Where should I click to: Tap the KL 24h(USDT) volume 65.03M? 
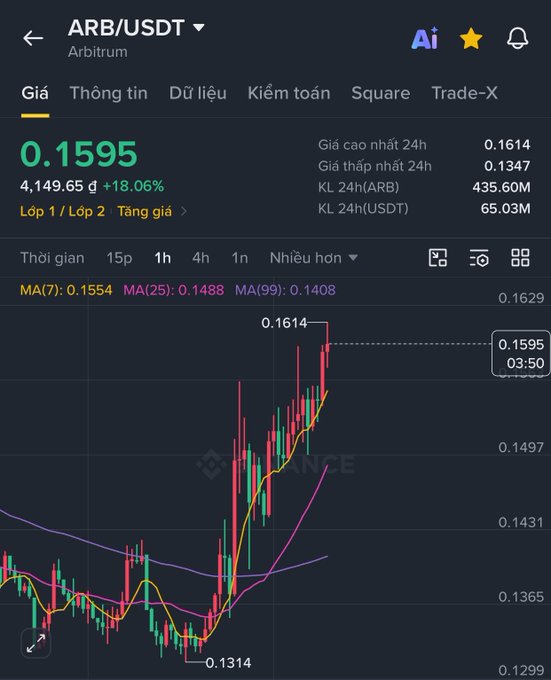click(505, 209)
